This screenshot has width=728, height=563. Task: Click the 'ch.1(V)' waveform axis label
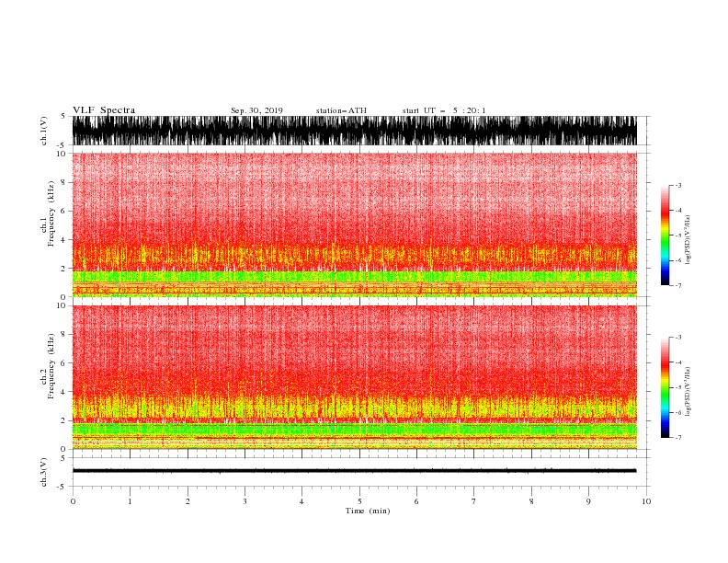tap(44, 131)
